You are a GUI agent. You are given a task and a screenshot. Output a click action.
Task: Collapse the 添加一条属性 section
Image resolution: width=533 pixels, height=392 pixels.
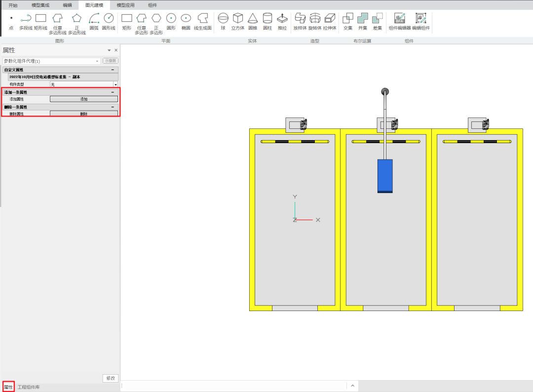tap(113, 92)
